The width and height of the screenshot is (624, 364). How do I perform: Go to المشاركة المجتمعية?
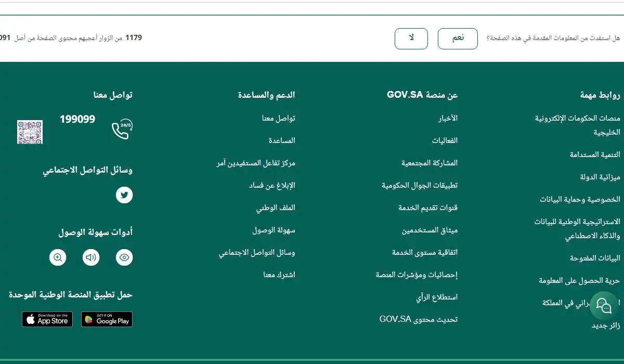[430, 163]
